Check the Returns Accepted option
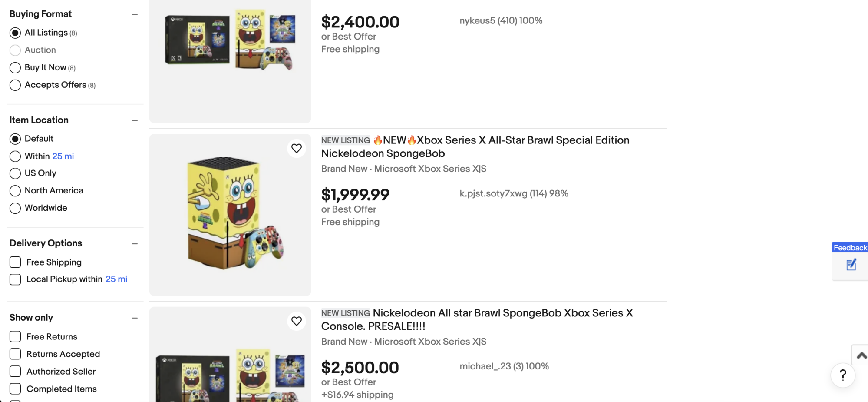Image resolution: width=868 pixels, height=402 pixels. (x=15, y=354)
